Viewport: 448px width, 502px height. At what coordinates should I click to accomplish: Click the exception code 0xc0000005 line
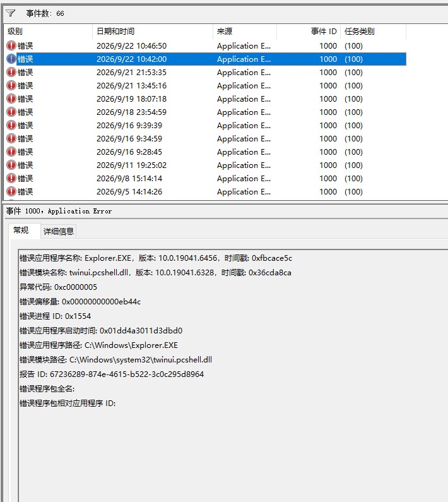58,287
